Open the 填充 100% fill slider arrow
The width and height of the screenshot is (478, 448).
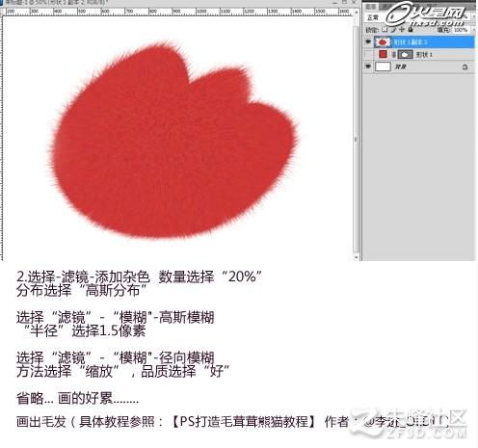tap(473, 30)
